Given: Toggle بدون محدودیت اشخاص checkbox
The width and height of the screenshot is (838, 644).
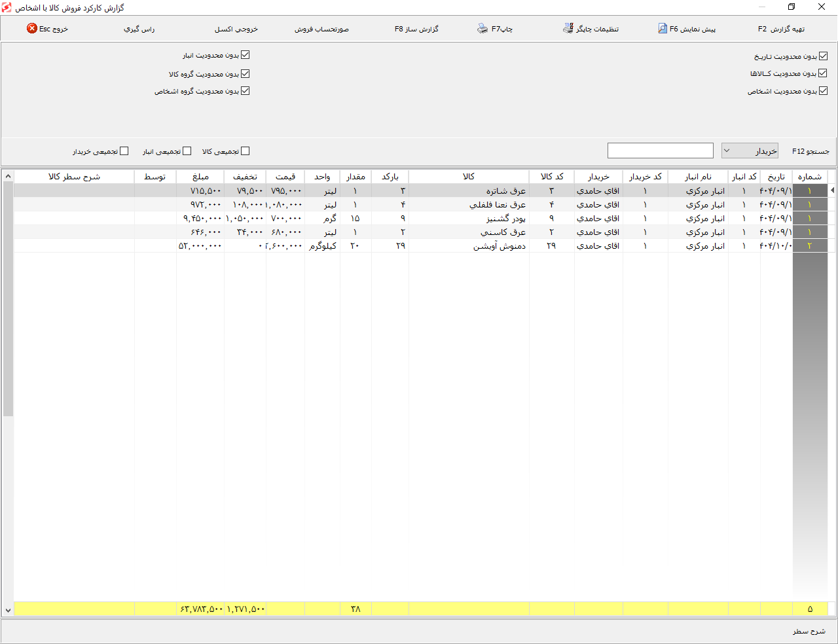Looking at the screenshot, I should [824, 91].
